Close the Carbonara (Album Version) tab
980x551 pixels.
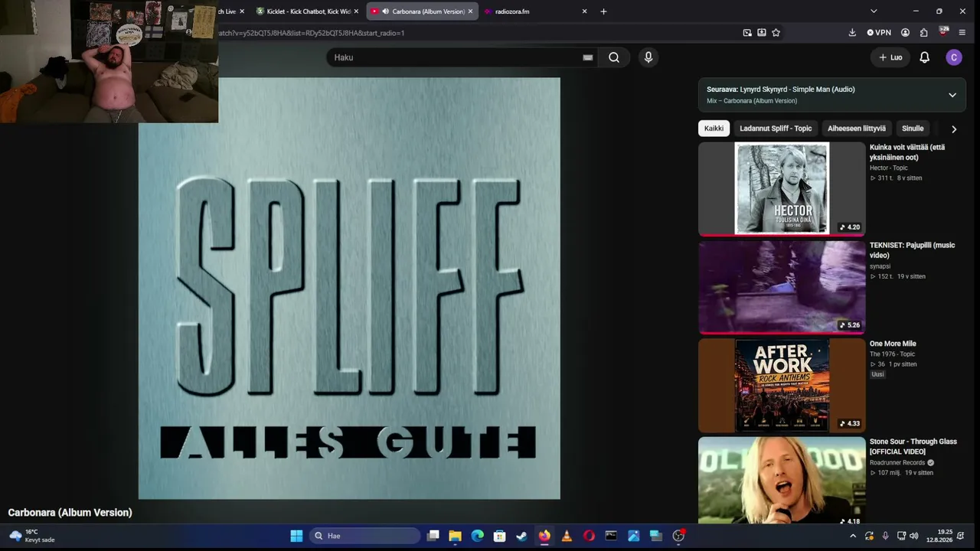[x=470, y=11]
